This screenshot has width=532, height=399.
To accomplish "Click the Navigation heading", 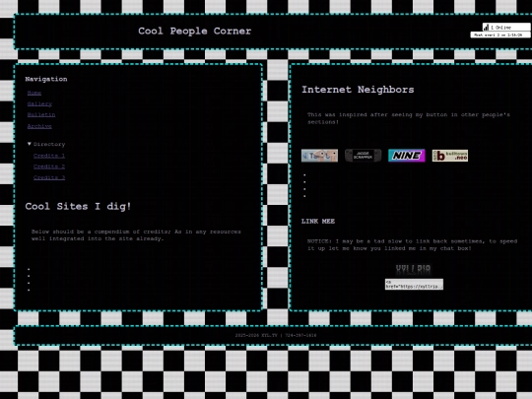I will coord(46,79).
